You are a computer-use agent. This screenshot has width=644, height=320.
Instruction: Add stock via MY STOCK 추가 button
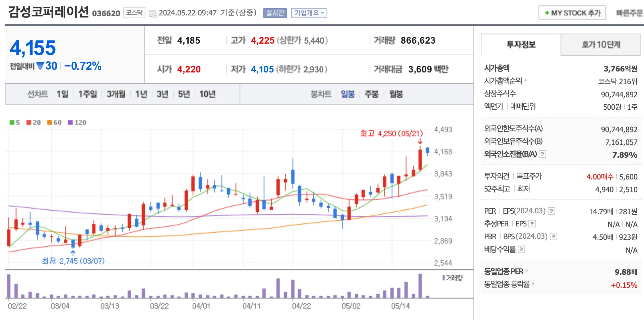pyautogui.click(x=572, y=13)
